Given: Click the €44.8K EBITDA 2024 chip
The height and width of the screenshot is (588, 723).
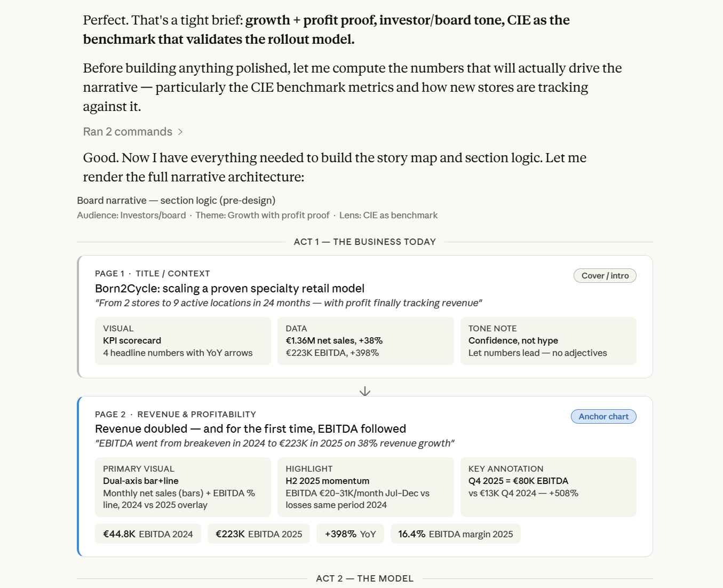Looking at the screenshot, I should point(148,534).
